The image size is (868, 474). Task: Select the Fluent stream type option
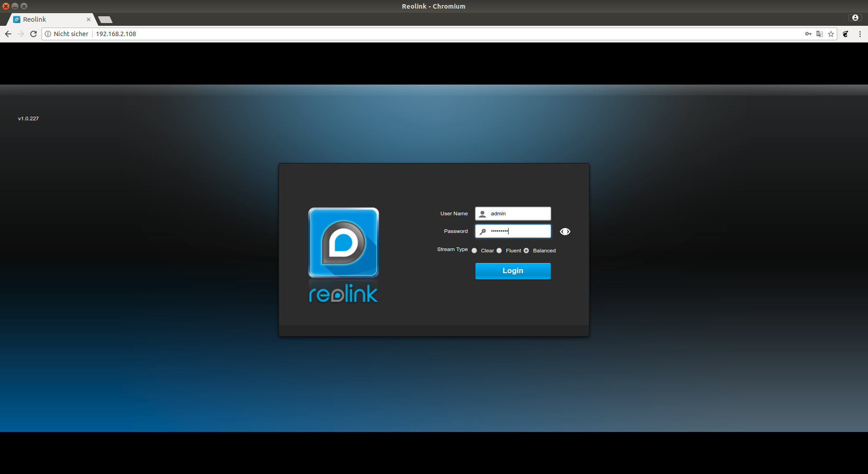click(x=499, y=251)
